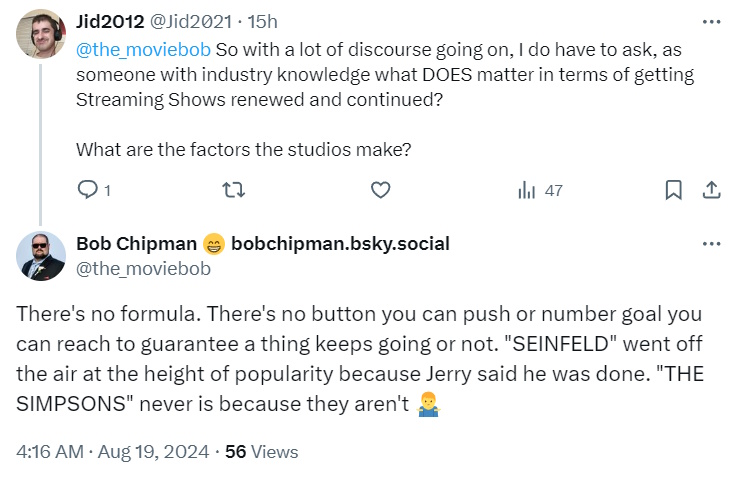
Task: Click the 56 Views count
Action: click(x=261, y=452)
